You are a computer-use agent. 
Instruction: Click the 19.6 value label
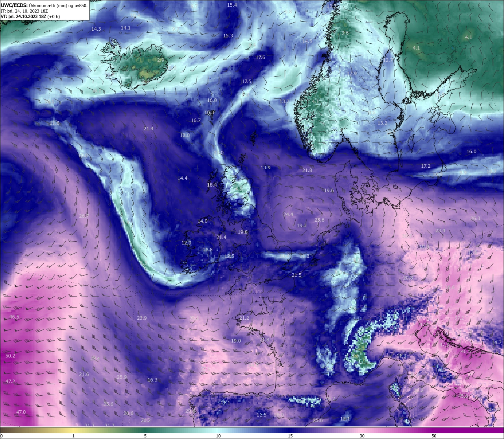[329, 191]
